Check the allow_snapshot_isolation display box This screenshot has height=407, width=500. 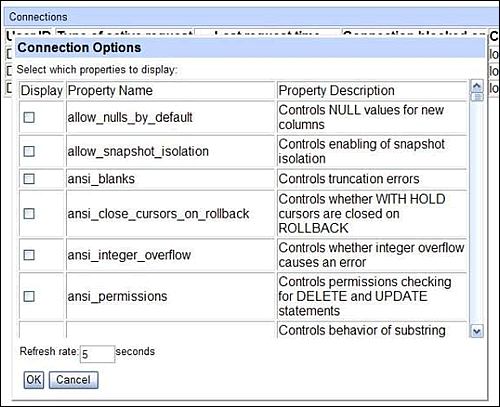[29, 151]
